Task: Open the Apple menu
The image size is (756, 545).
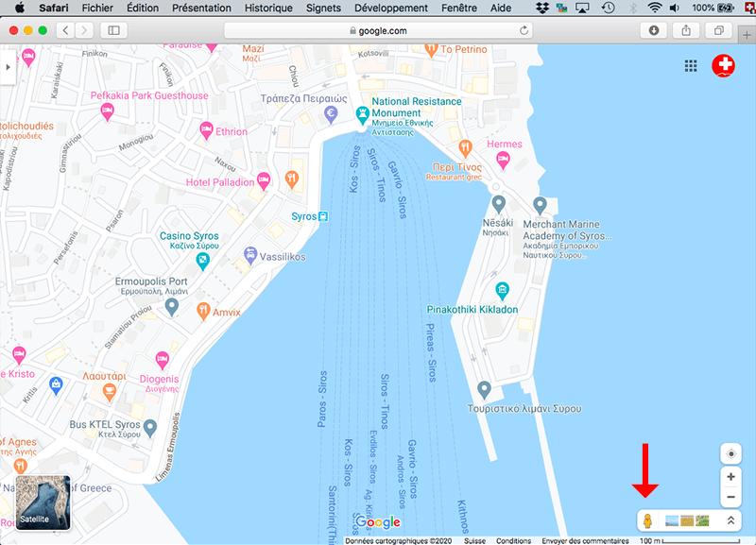Action: tap(20, 8)
